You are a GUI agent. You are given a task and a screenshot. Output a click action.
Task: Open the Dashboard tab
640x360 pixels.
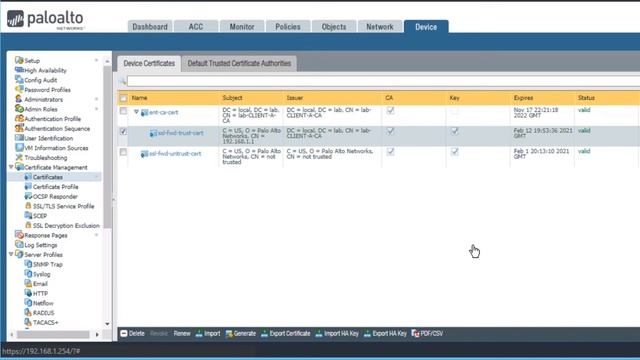(x=150, y=27)
